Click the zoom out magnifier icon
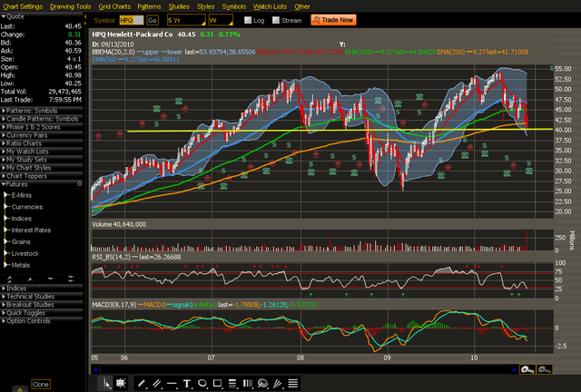581x392 pixels. point(545,369)
